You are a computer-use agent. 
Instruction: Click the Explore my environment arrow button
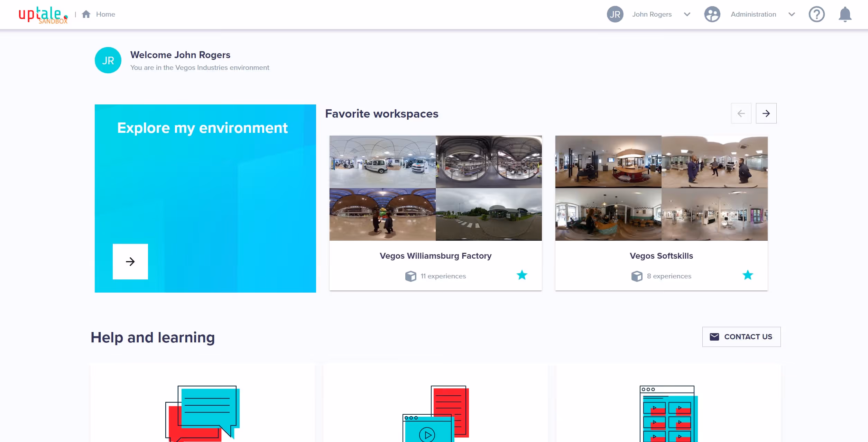(x=130, y=261)
